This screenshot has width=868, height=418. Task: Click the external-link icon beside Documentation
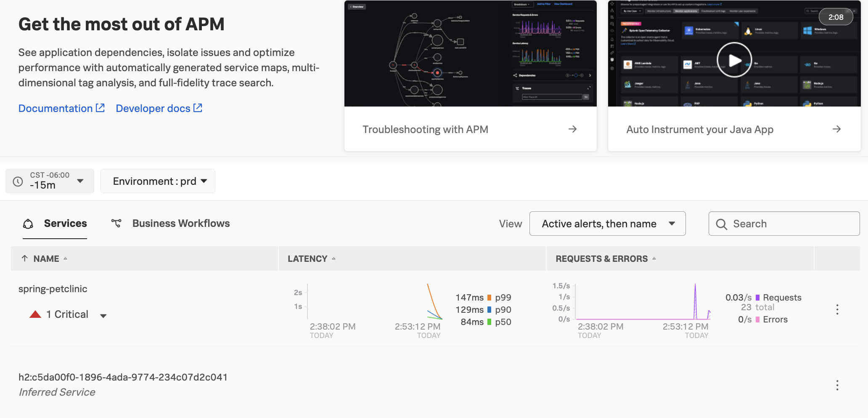[x=100, y=108]
